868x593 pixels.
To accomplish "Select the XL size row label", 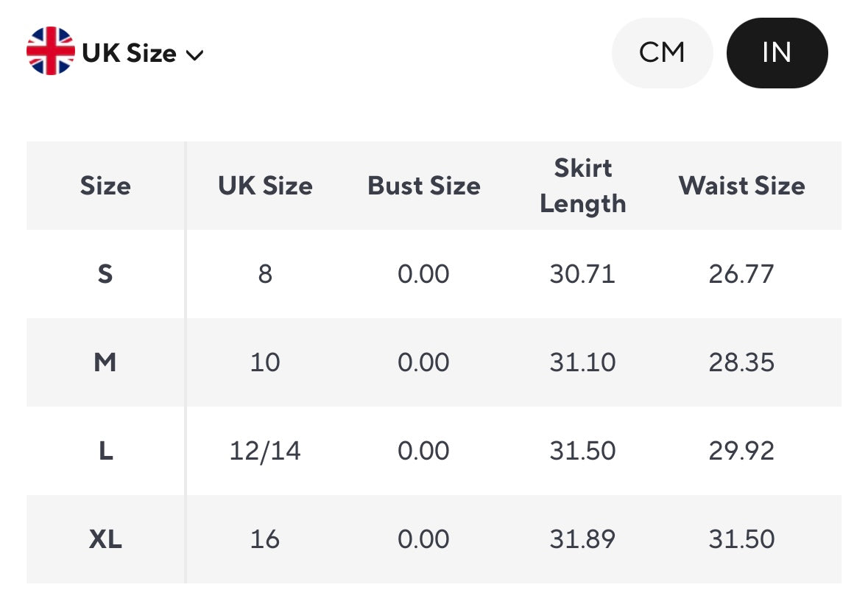I will (x=105, y=539).
